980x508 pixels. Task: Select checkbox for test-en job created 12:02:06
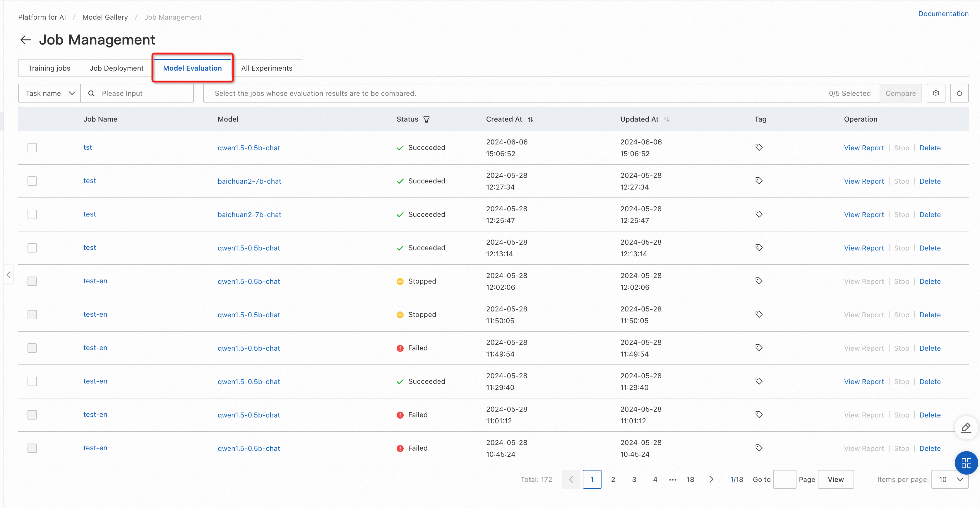point(32,282)
